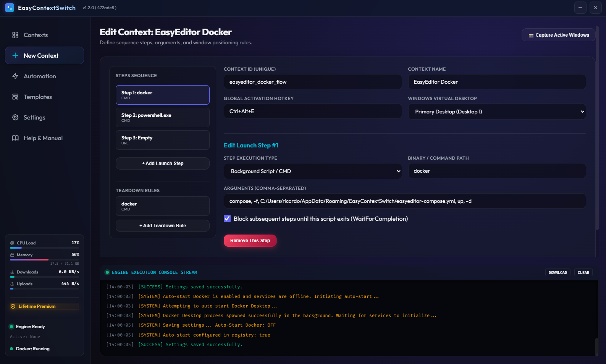606x364 pixels.
Task: Select the docker teardown rule
Action: click(163, 206)
